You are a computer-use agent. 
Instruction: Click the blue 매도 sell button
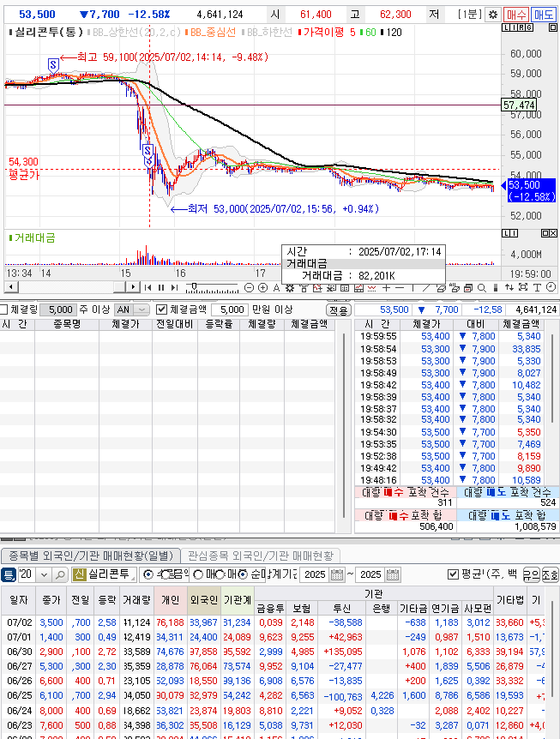click(x=544, y=15)
